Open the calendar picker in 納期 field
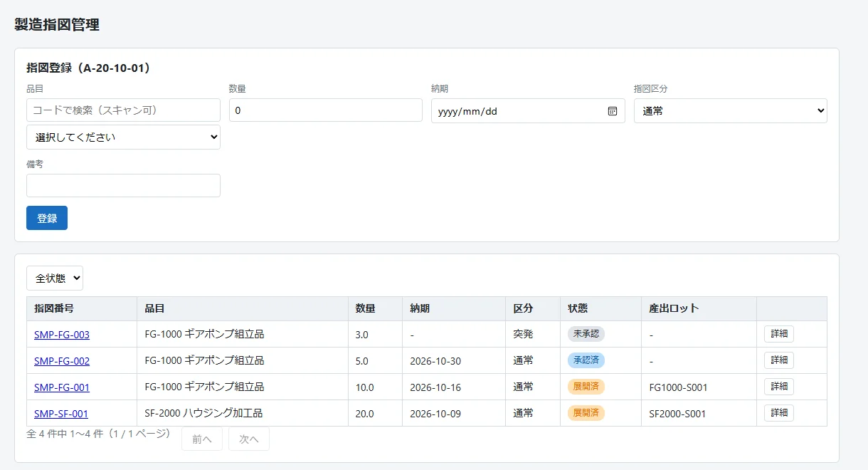The height and width of the screenshot is (470, 868). (x=613, y=111)
